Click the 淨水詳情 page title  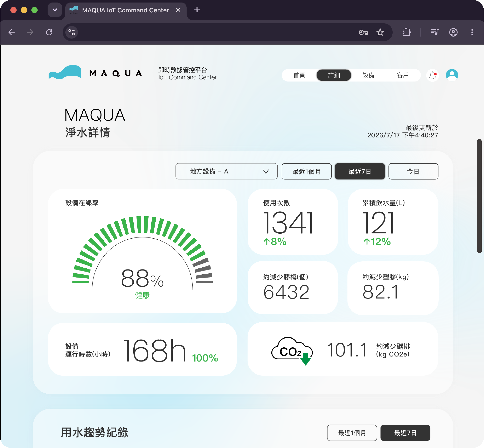pos(87,133)
